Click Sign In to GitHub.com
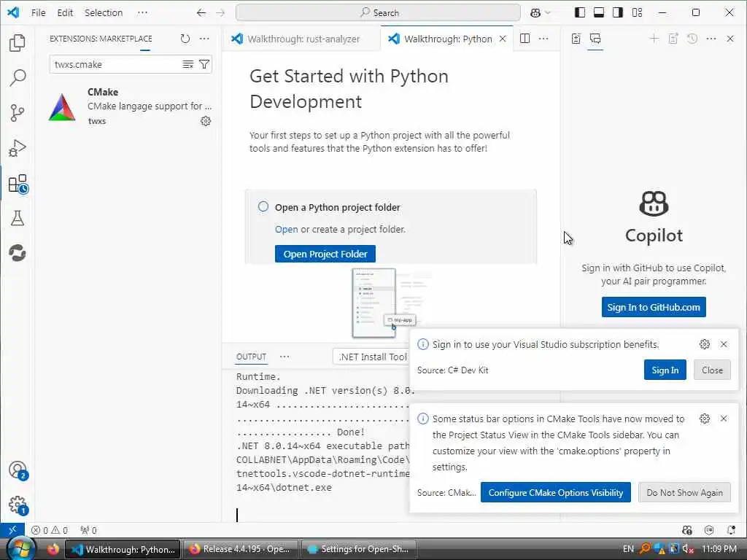747x560 pixels. pos(653,307)
